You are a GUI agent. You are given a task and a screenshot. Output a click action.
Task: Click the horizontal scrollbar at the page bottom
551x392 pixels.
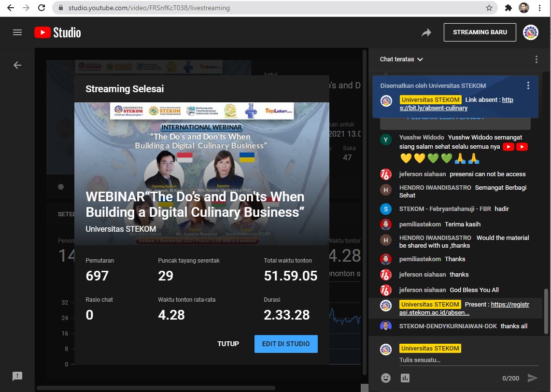pyautogui.click(x=156, y=388)
